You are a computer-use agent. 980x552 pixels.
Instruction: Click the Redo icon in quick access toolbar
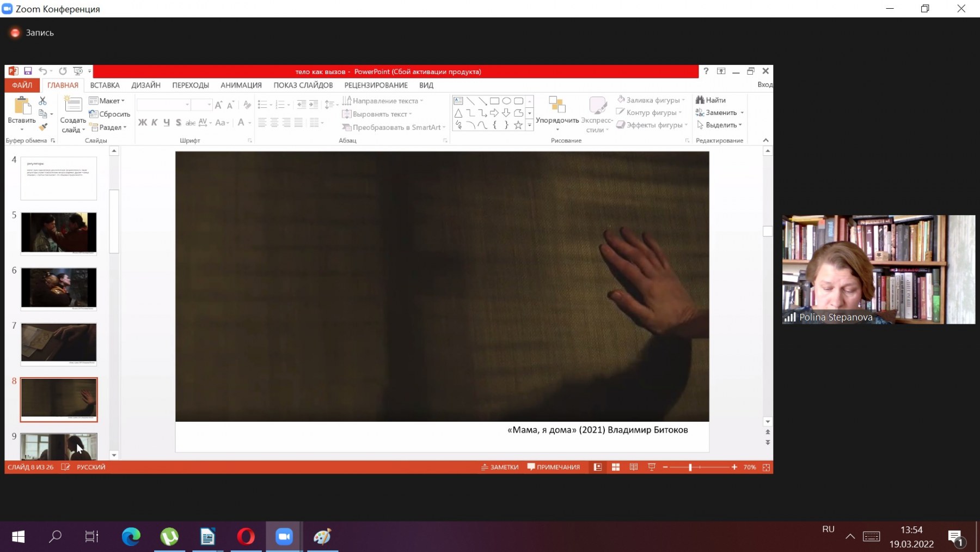point(63,71)
